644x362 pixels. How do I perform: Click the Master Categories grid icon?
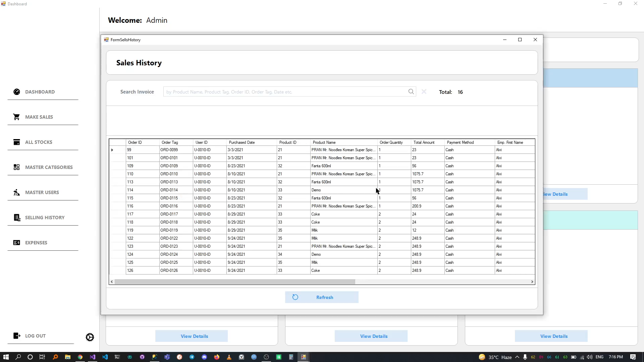17,167
